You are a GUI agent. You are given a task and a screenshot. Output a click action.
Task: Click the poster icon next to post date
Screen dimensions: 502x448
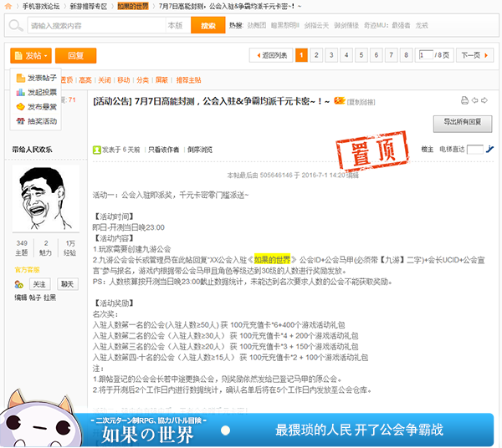coord(97,150)
